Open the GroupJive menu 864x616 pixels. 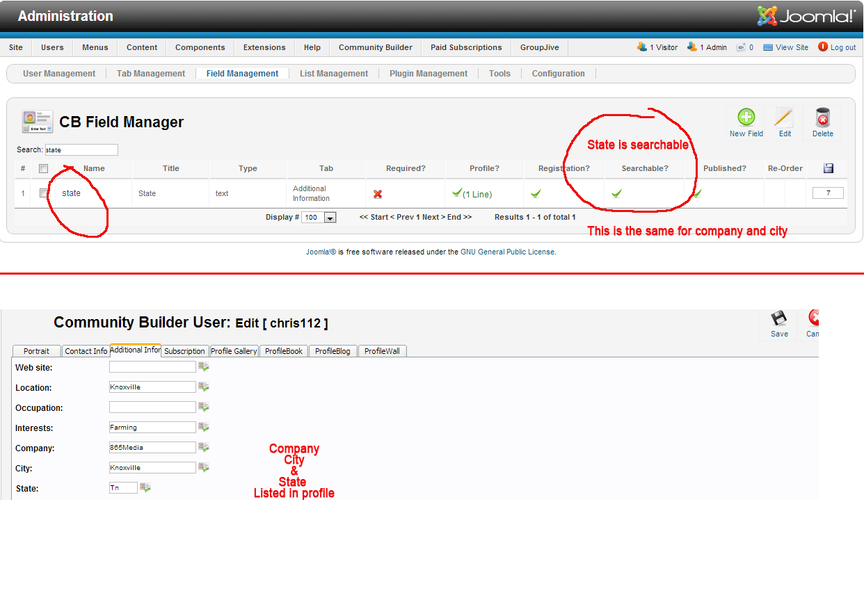point(540,47)
